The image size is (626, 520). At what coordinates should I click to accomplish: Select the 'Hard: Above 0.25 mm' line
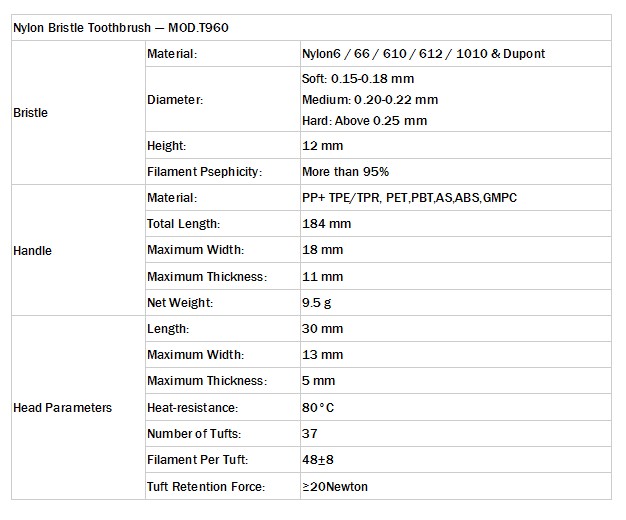point(364,121)
